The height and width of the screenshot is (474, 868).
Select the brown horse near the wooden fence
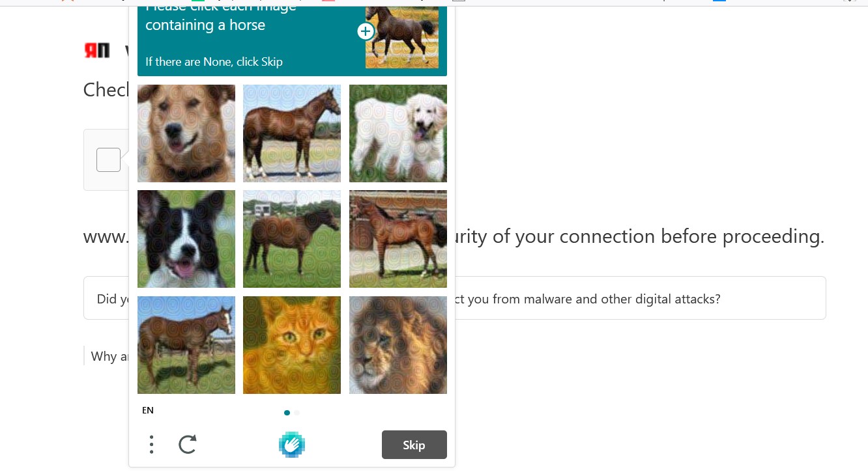(x=398, y=239)
